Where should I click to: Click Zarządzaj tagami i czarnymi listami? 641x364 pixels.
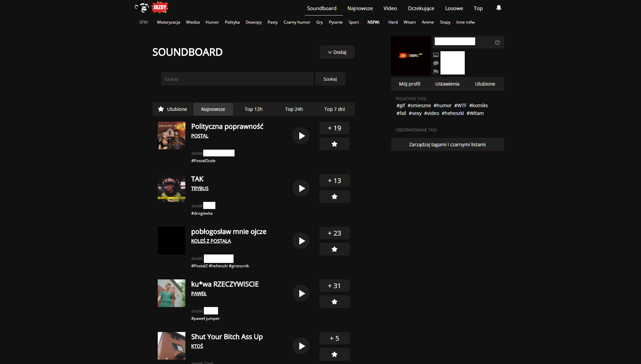[447, 145]
